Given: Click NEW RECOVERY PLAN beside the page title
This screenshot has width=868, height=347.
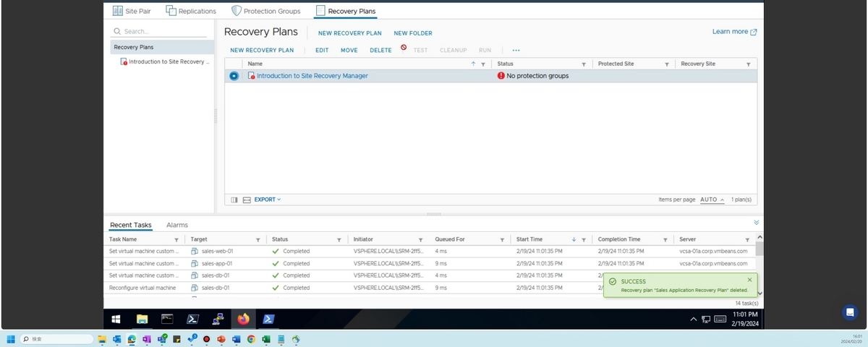Looking at the screenshot, I should pos(350,33).
